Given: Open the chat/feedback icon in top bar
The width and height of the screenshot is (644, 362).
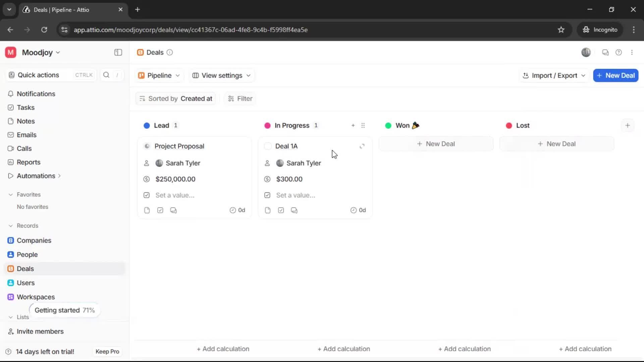Looking at the screenshot, I should tap(605, 52).
